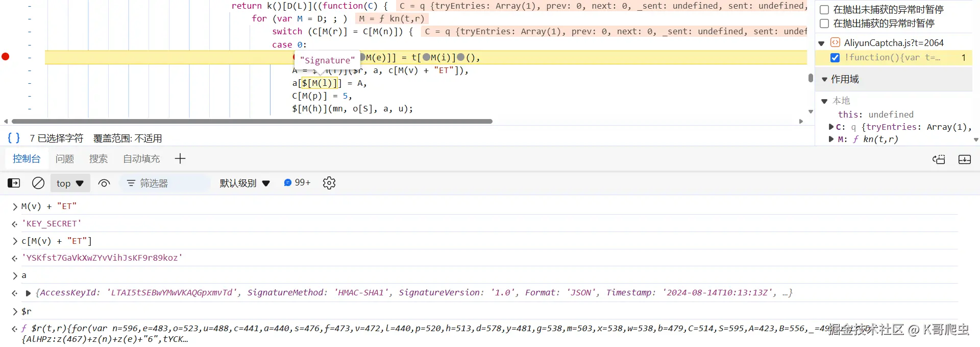Switch to the 问题 issues tab

[x=65, y=159]
